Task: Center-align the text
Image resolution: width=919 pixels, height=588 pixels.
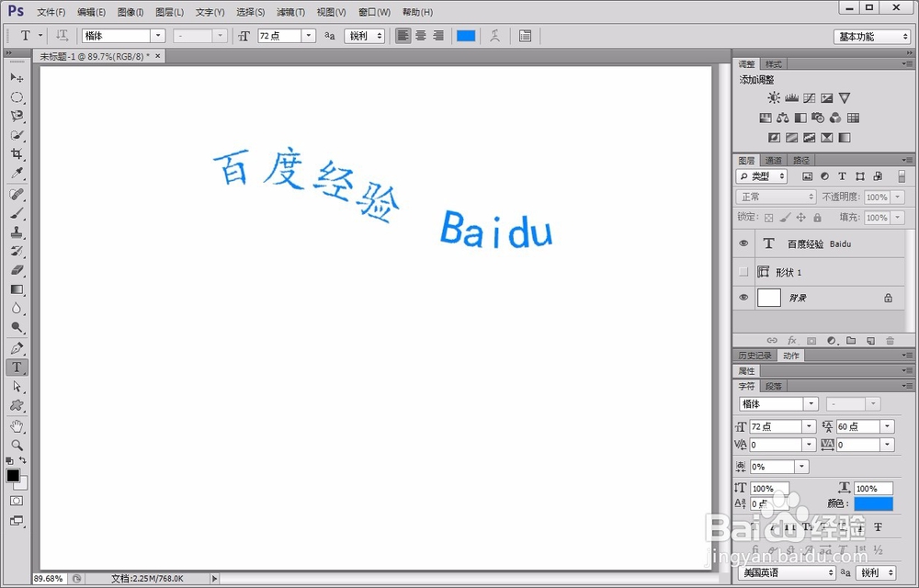Action: pos(420,36)
